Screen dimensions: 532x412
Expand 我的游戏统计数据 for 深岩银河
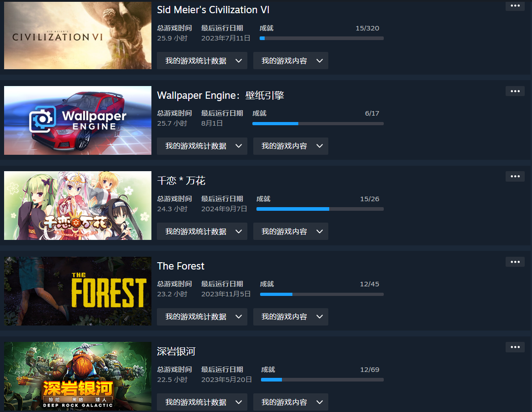point(202,402)
